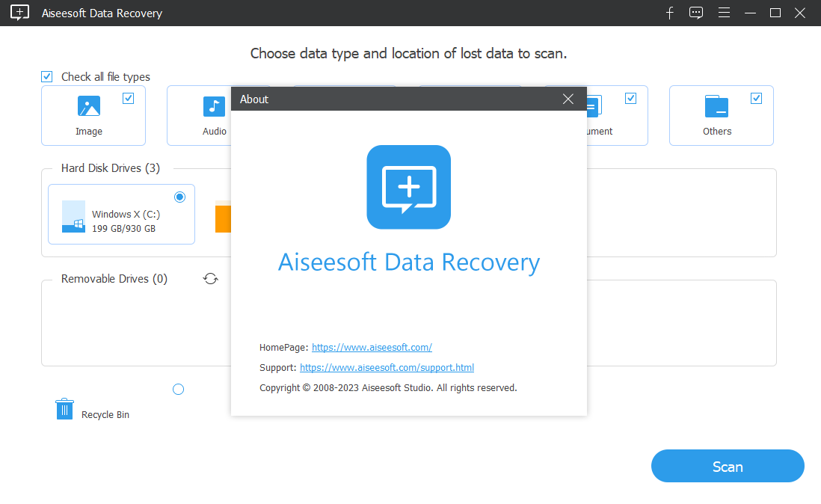Select the Recycle Bin radio button
This screenshot has height=504, width=821.
pyautogui.click(x=178, y=390)
